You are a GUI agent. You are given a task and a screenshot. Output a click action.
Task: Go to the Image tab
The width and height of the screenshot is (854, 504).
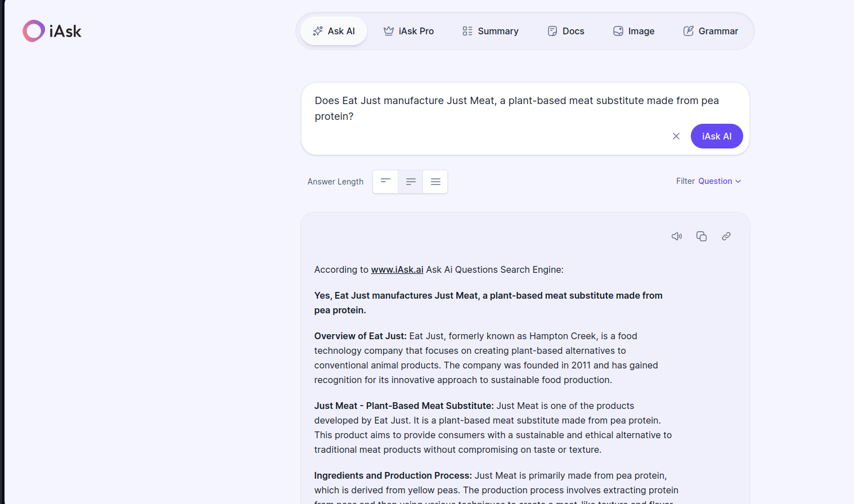point(633,31)
